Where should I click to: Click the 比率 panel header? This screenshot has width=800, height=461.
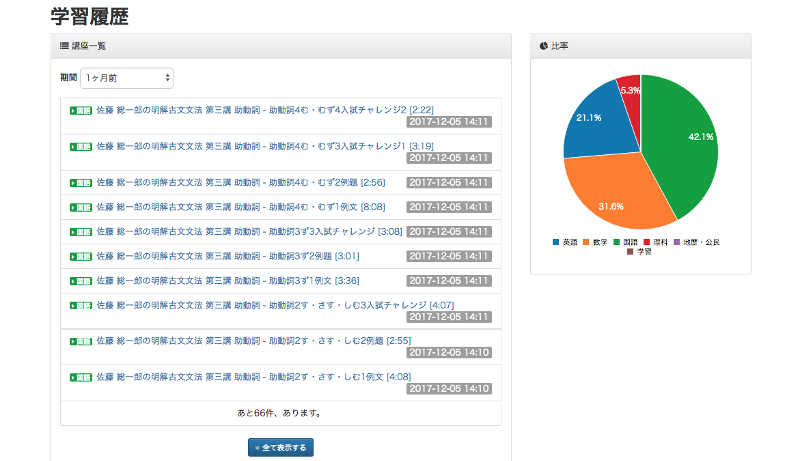[x=641, y=46]
